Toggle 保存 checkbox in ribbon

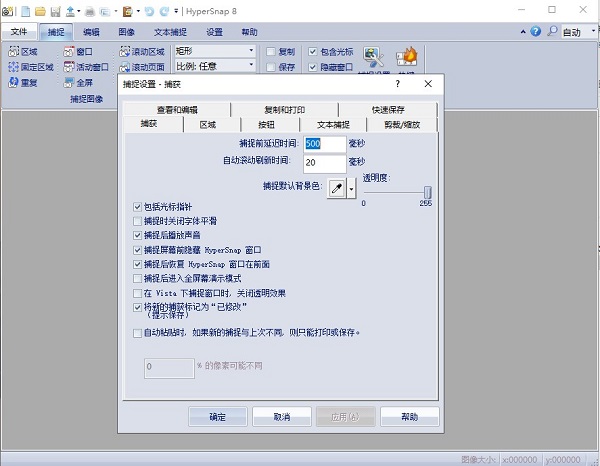coord(271,67)
